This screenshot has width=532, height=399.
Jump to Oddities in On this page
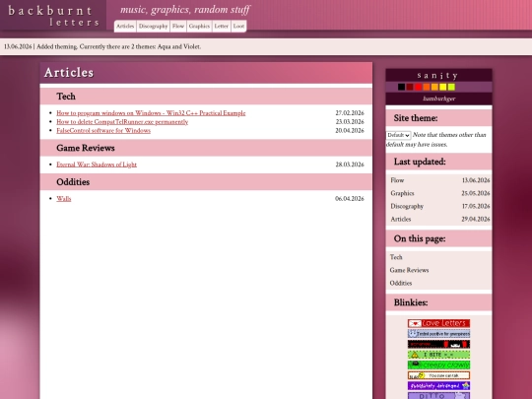pyautogui.click(x=401, y=284)
